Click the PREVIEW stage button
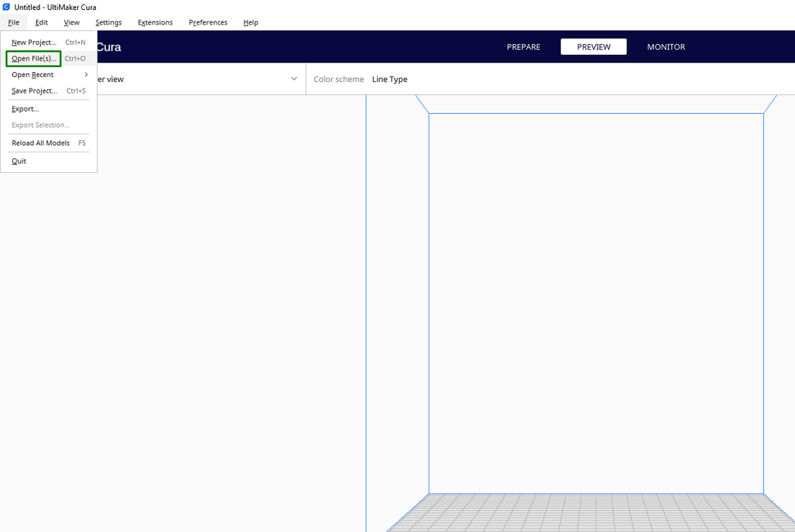Viewport: 795px width, 532px height. coord(593,47)
